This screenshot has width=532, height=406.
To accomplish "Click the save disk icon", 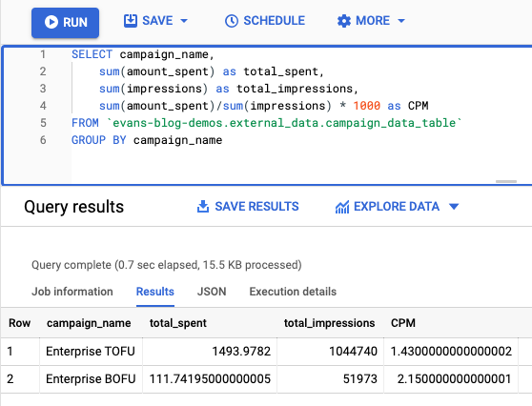I will tap(131, 21).
